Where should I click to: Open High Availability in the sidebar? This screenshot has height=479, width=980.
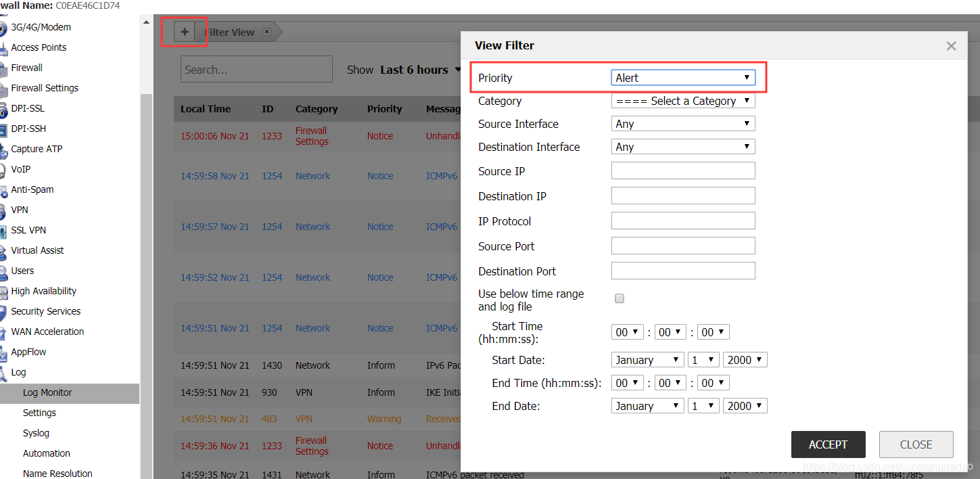click(x=44, y=291)
